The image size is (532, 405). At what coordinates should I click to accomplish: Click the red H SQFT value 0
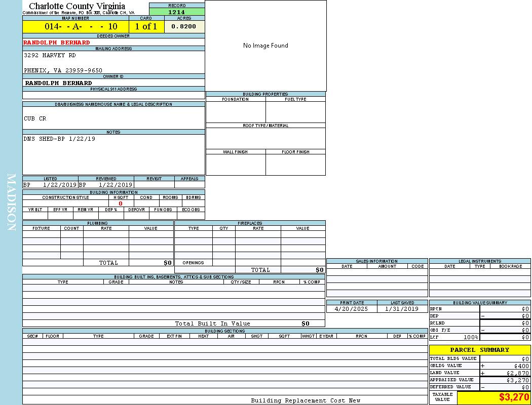pos(121,204)
